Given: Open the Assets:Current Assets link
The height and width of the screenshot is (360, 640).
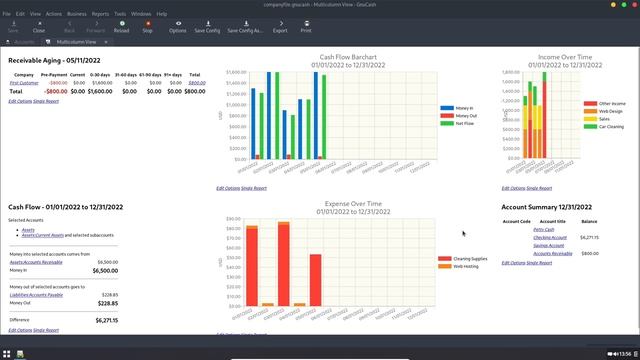Looking at the screenshot, I should click(43, 236).
